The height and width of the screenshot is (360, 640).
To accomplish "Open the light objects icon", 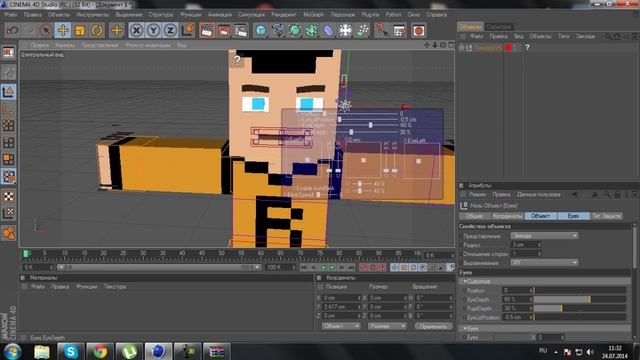I will [345, 31].
